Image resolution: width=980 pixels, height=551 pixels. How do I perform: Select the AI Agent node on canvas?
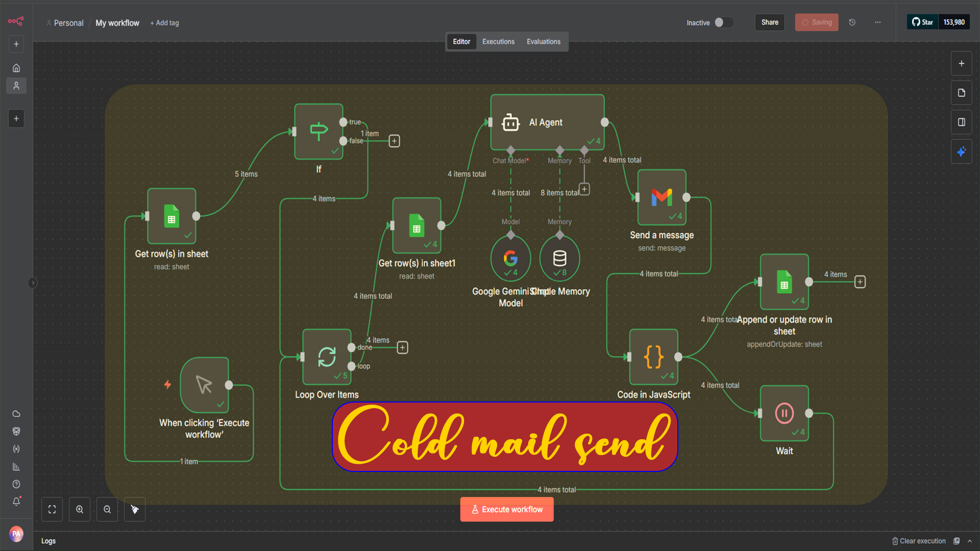point(546,122)
